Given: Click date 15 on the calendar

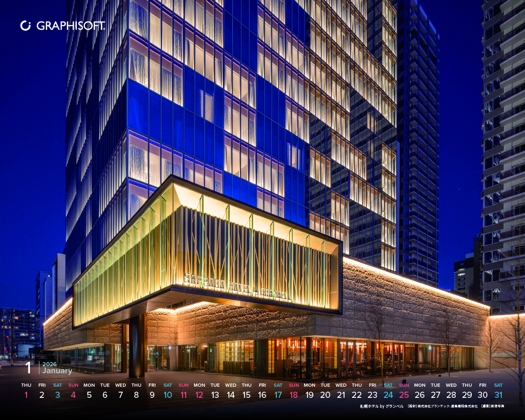Looking at the screenshot, I should [x=247, y=395].
